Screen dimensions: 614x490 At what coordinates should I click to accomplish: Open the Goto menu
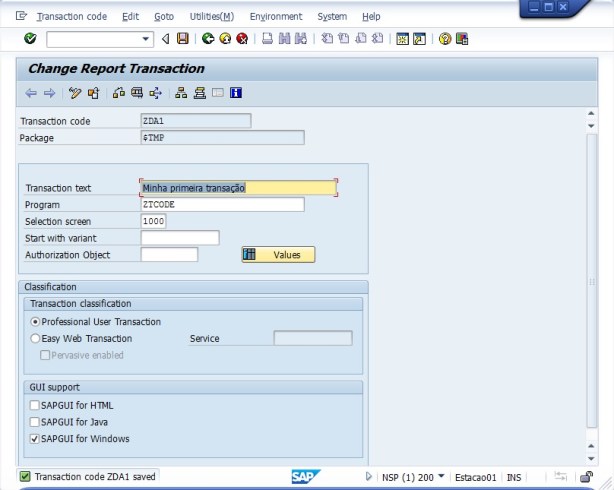click(x=164, y=16)
